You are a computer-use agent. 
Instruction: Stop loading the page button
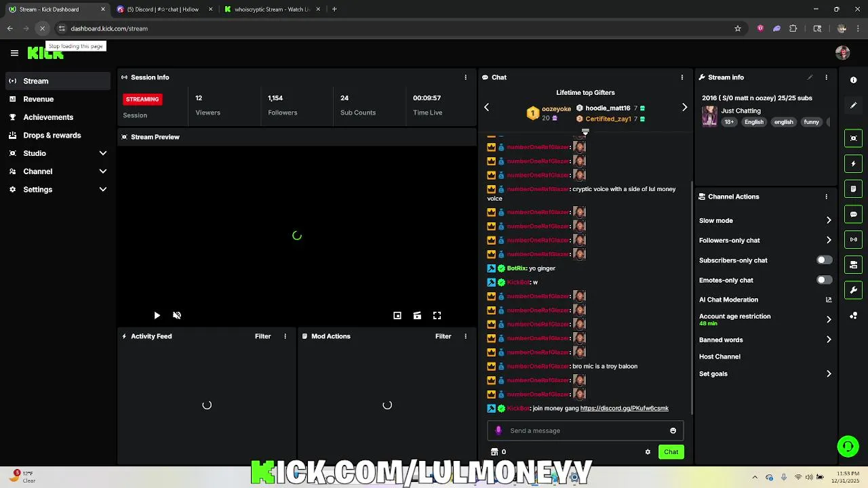pos(42,28)
